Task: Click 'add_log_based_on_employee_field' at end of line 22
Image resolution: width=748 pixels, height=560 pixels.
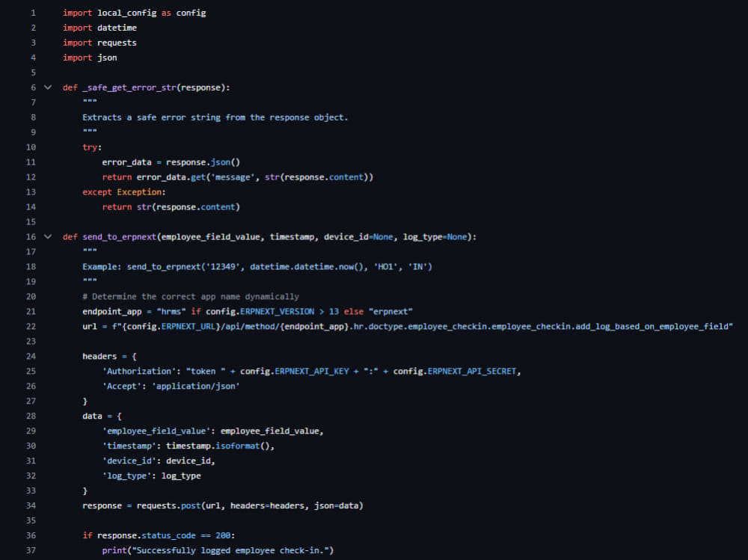Action: [652, 327]
